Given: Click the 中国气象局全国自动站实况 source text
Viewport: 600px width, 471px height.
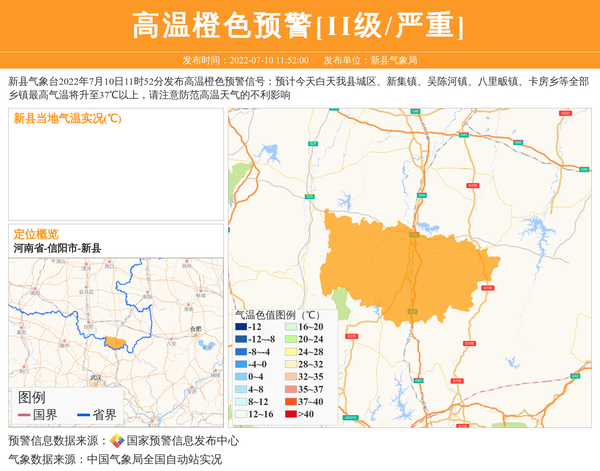Looking at the screenshot, I should 154,460.
